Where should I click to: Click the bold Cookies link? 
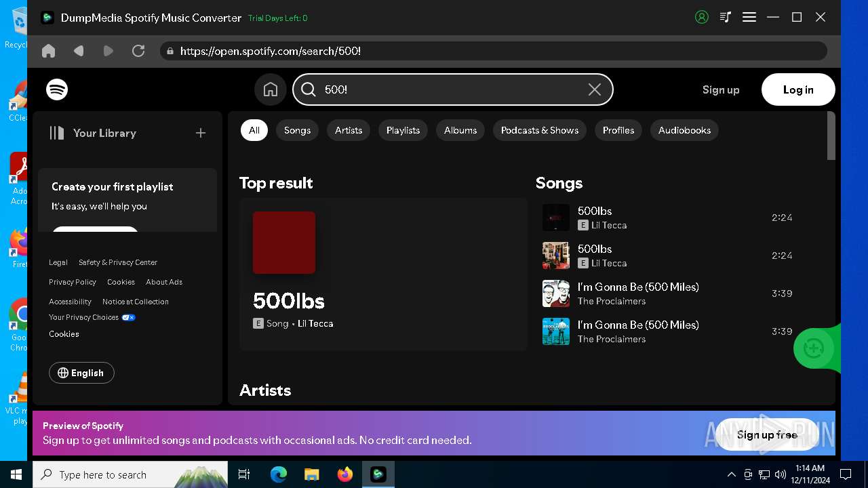click(x=64, y=334)
